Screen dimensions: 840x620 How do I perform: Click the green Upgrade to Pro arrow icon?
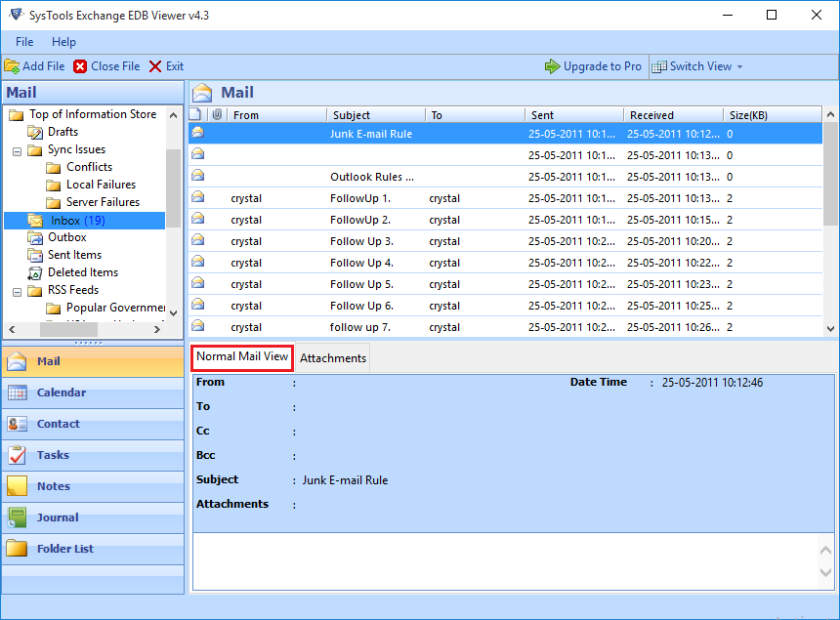552,66
